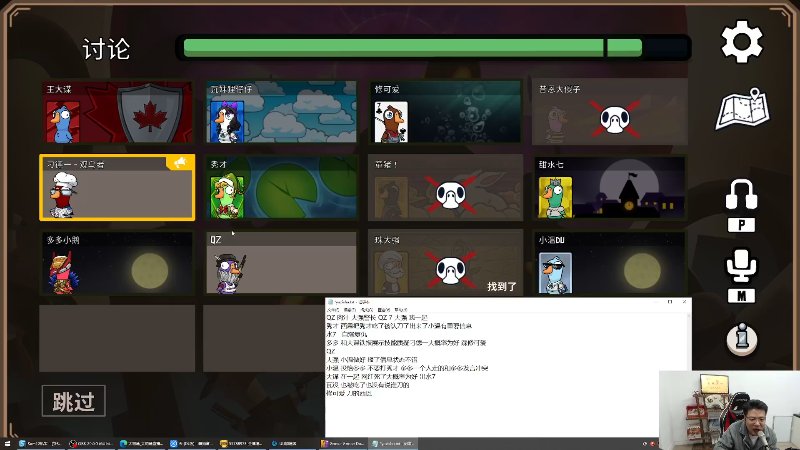The image size is (800, 450).
Task: Open the role info pawn icon
Action: [x=742, y=339]
